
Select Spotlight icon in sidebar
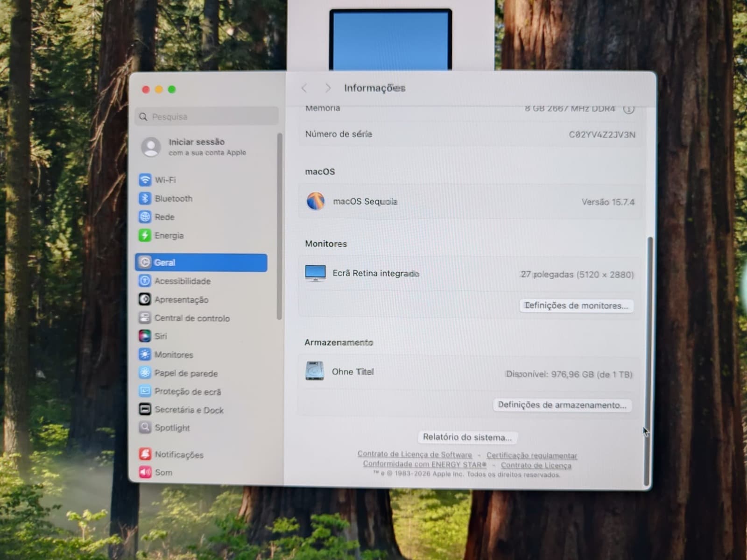click(x=145, y=427)
